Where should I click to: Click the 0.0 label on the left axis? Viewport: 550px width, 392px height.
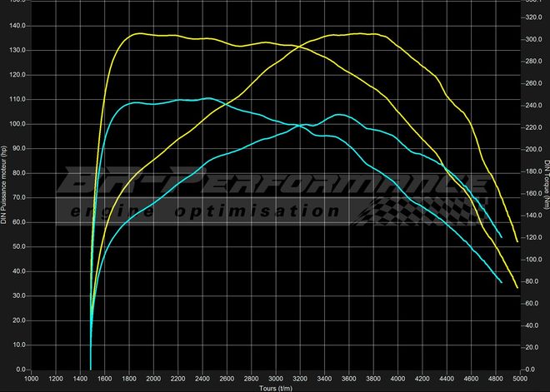click(21, 370)
